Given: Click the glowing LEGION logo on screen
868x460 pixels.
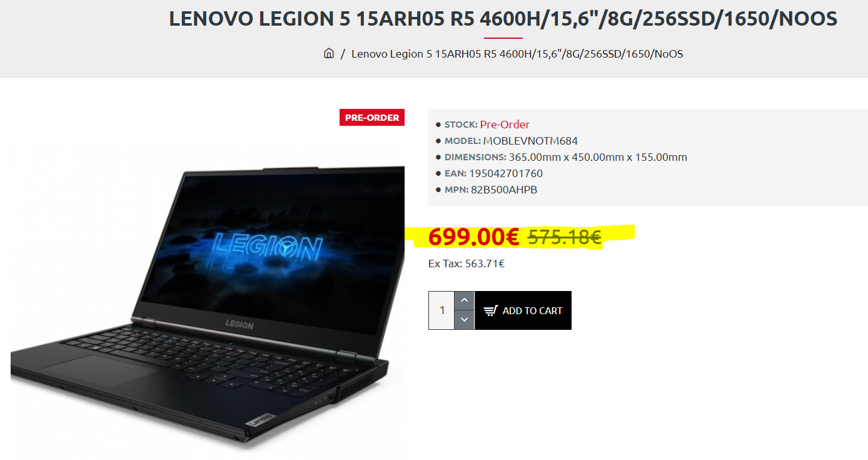Looking at the screenshot, I should point(267,247).
